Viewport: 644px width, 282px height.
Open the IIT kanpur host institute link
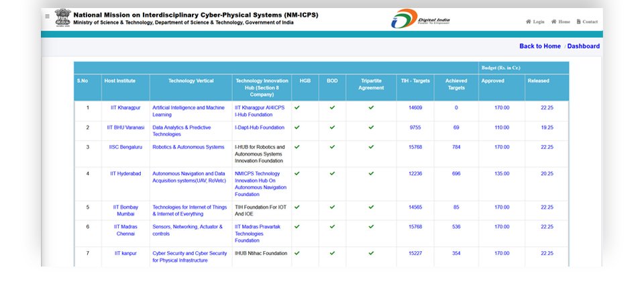(x=125, y=253)
